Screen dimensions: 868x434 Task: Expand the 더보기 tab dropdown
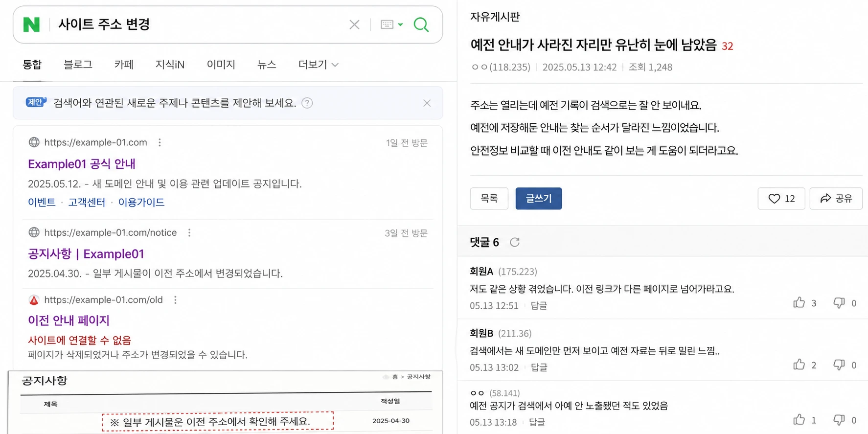coord(319,65)
